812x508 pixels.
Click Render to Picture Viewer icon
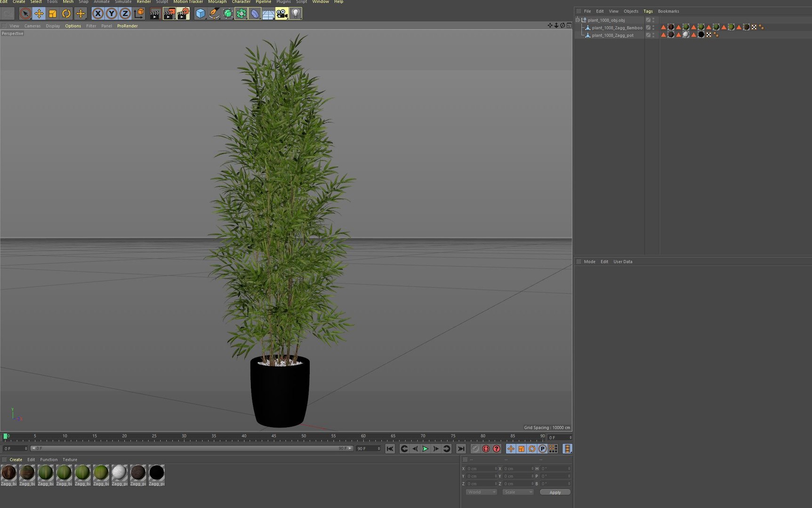tap(169, 14)
